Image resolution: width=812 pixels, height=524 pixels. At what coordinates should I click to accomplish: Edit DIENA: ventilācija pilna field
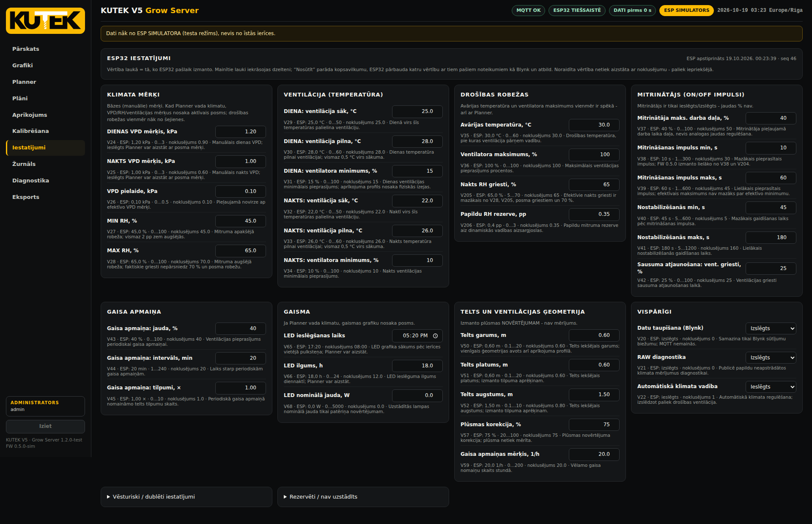417,141
